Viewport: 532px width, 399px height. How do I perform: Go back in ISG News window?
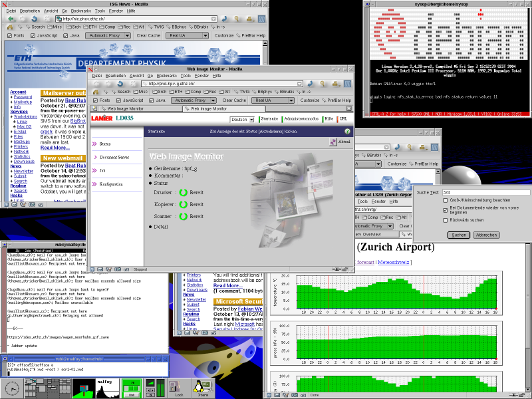pyautogui.click(x=11, y=19)
